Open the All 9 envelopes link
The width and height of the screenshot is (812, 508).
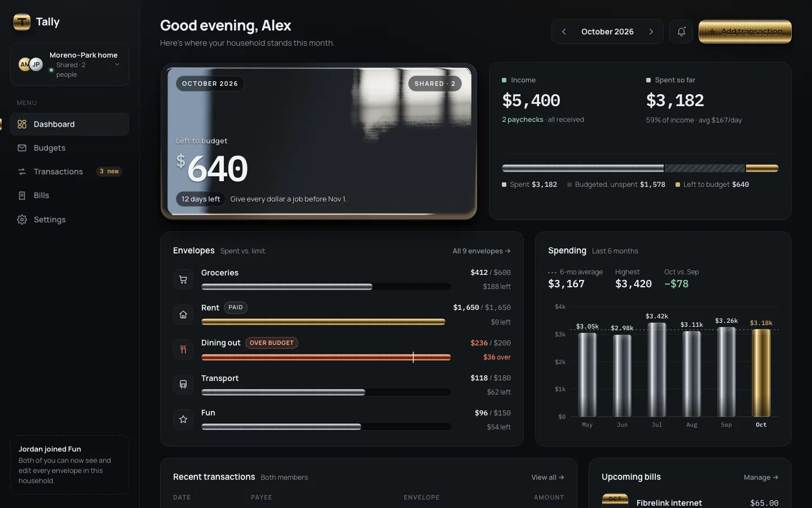coord(482,251)
